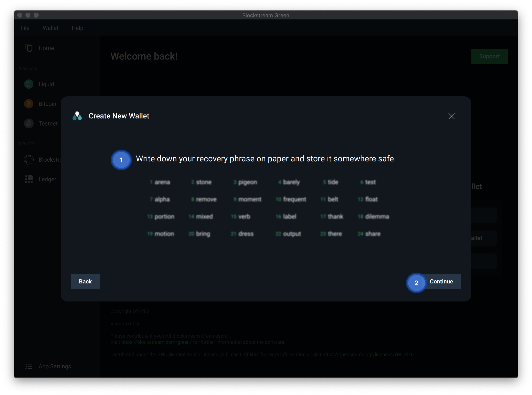The height and width of the screenshot is (395, 532).
Task: Open the GPL-3.0 license link
Action: point(367,355)
